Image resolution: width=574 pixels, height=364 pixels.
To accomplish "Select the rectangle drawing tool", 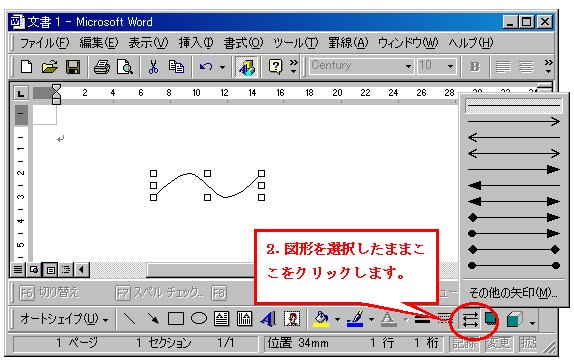I will (176, 319).
